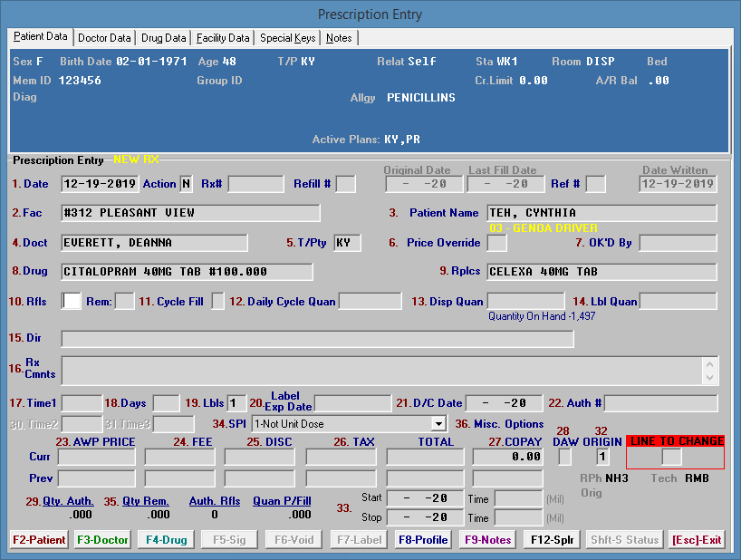Click the Cycle Fill box
Image resolution: width=741 pixels, height=560 pixels.
(217, 301)
